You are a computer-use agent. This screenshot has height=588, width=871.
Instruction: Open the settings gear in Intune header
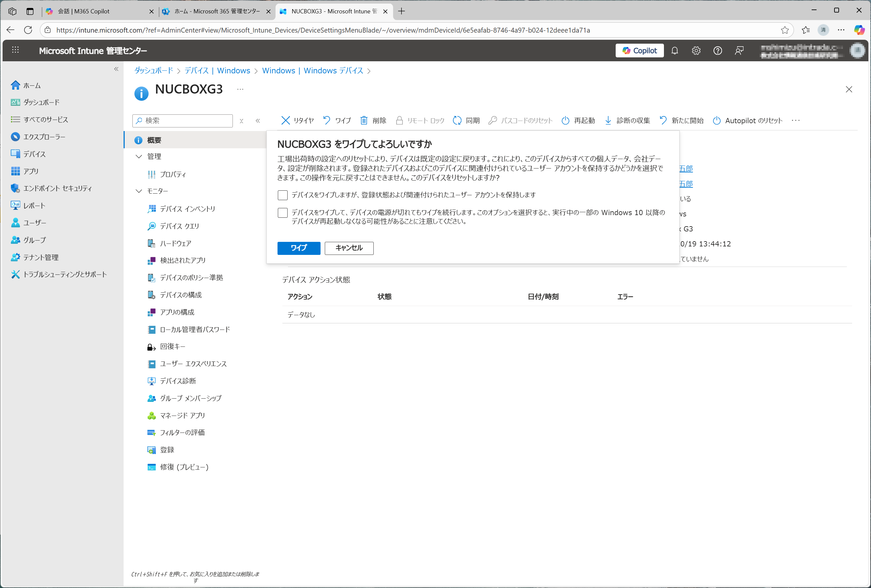[x=696, y=51]
